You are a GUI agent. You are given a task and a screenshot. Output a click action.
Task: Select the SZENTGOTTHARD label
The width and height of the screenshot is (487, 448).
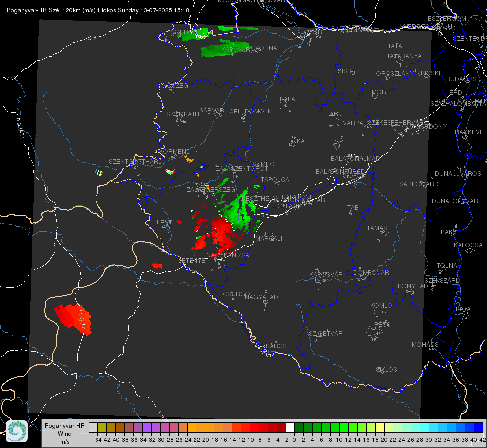[136, 162]
